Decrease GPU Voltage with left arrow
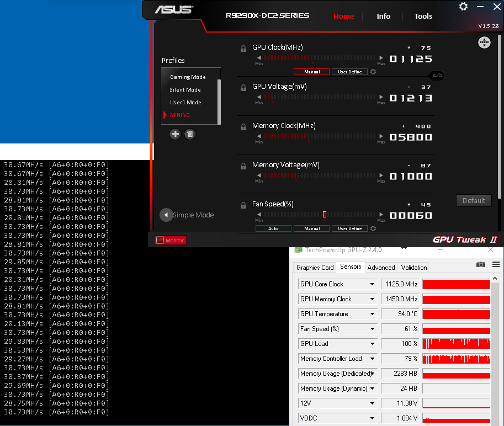The height and width of the screenshot is (426, 504). pos(259,97)
